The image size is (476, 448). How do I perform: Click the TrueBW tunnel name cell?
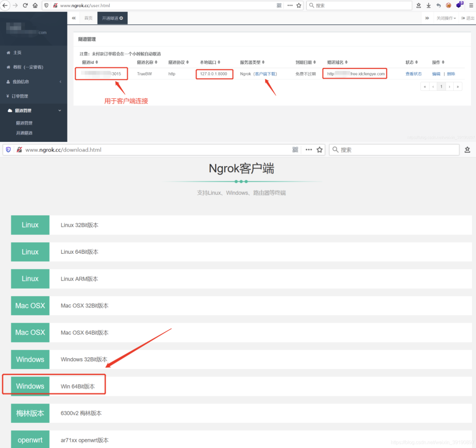(x=144, y=74)
